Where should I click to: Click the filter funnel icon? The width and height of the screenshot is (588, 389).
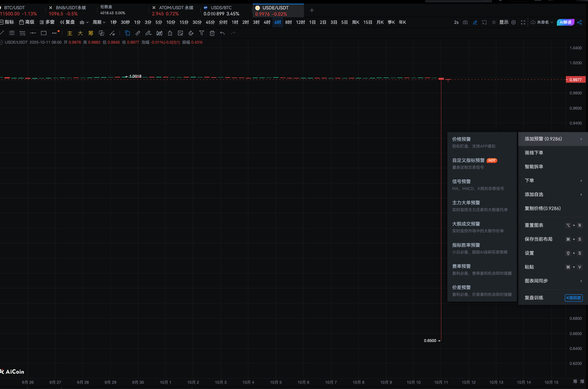[202, 33]
